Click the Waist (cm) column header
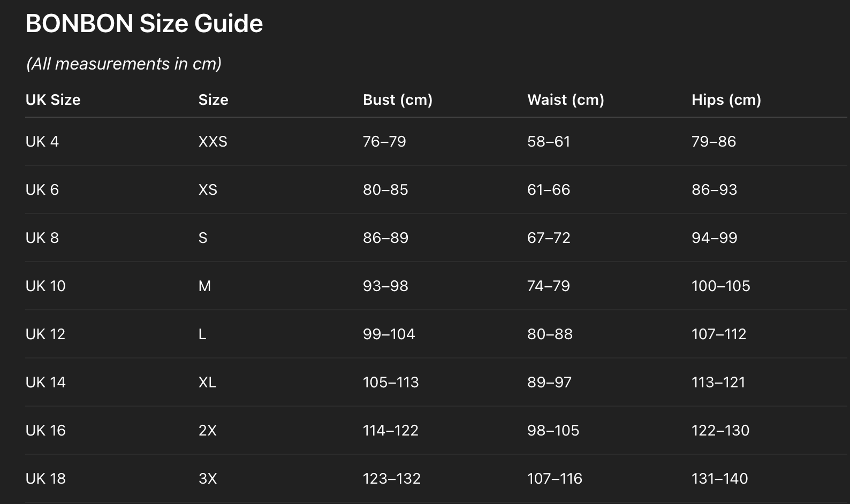The width and height of the screenshot is (850, 504). 565,100
